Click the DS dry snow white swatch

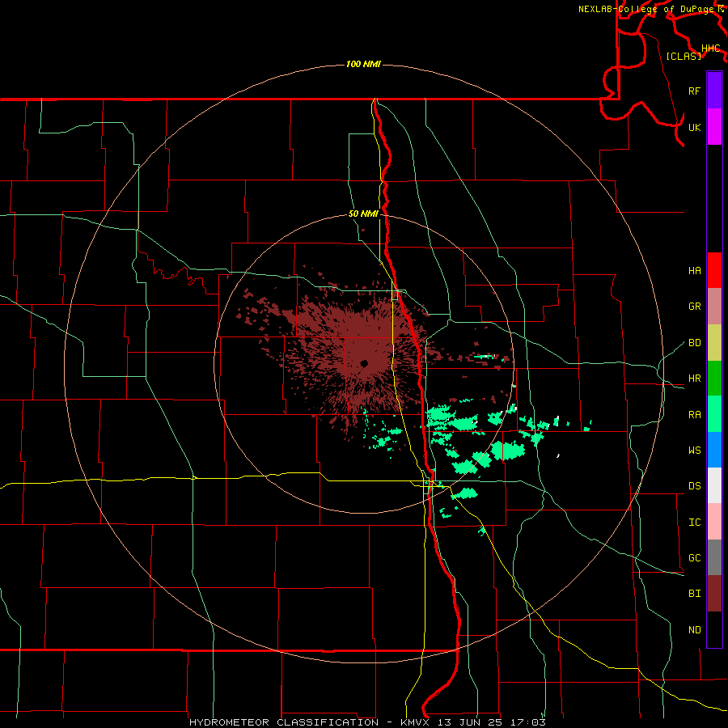click(x=714, y=485)
